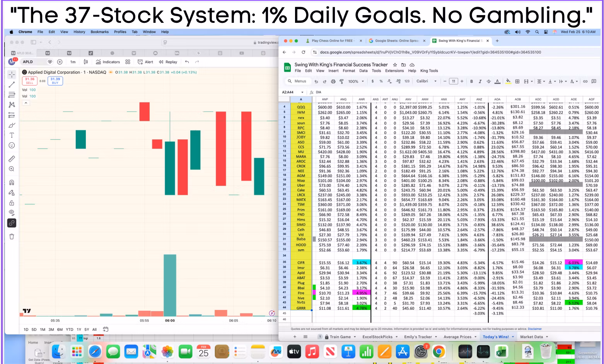Screen dimensions: 604x364
Task: Toggle bold formatting in Sheets
Action: pos(471,82)
